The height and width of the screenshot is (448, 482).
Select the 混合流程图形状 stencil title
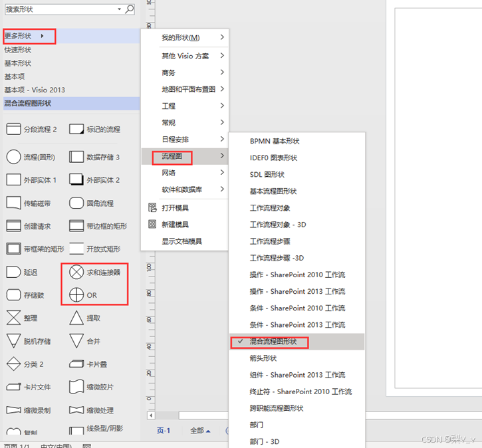71,103
